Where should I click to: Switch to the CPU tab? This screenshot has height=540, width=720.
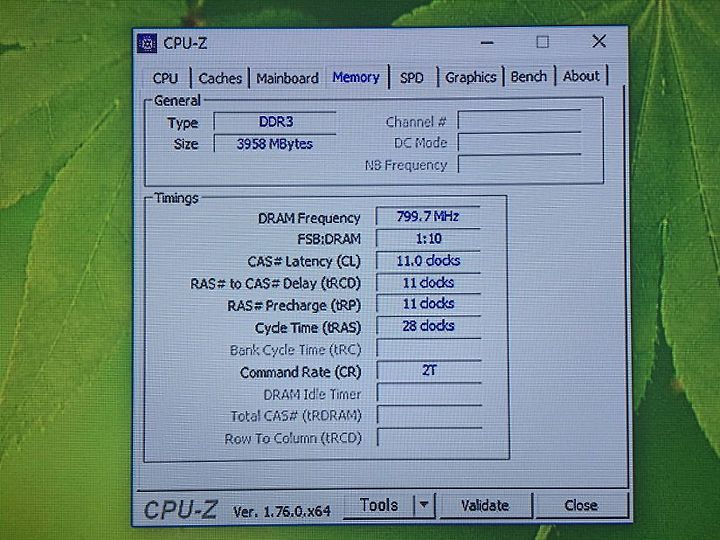[165, 78]
